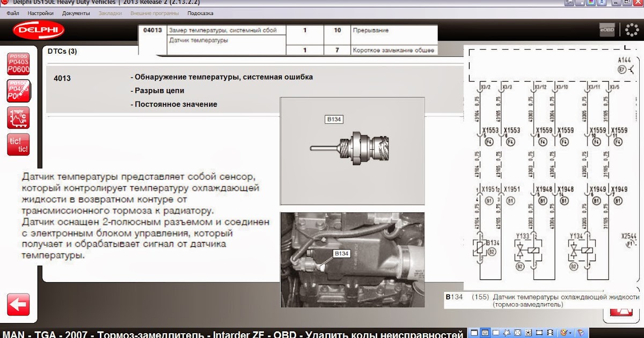Open the Подсказка menu
Image resolution: width=644 pixels, height=338 pixels.
pyautogui.click(x=200, y=13)
